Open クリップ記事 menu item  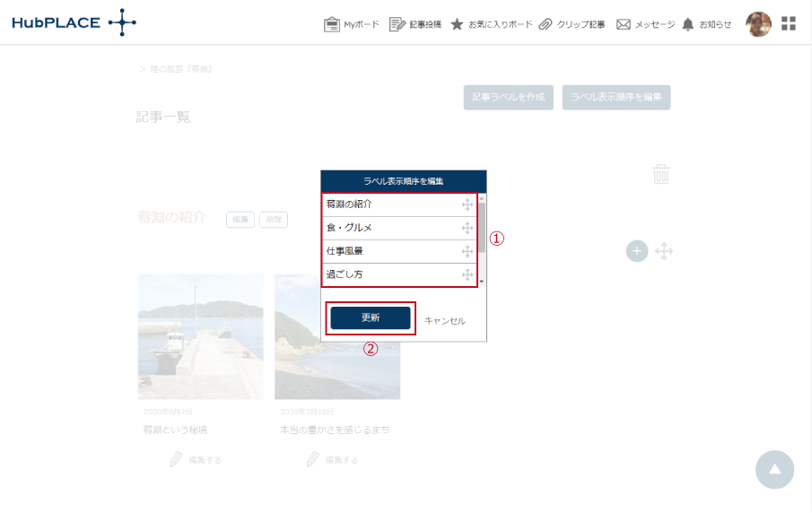pos(581,24)
